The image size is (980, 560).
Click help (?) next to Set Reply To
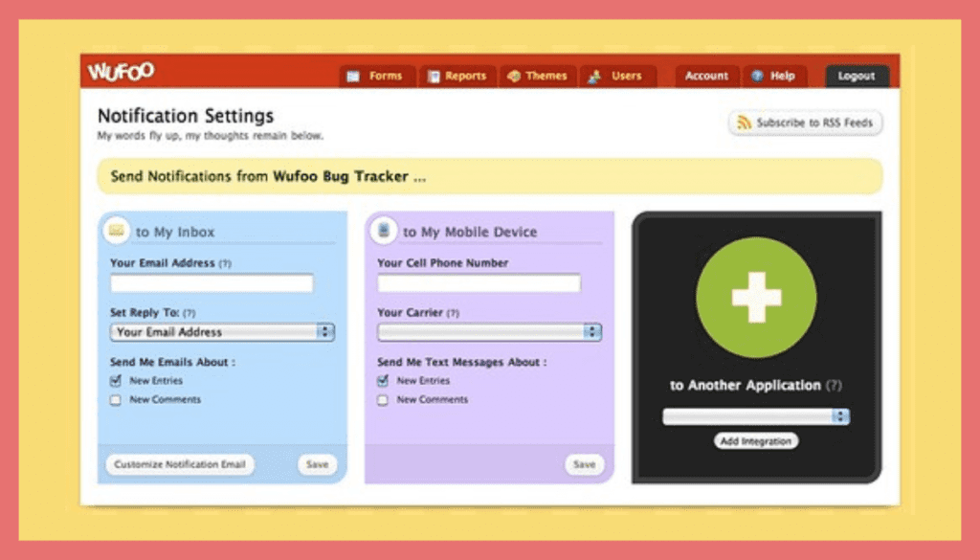pyautogui.click(x=189, y=313)
